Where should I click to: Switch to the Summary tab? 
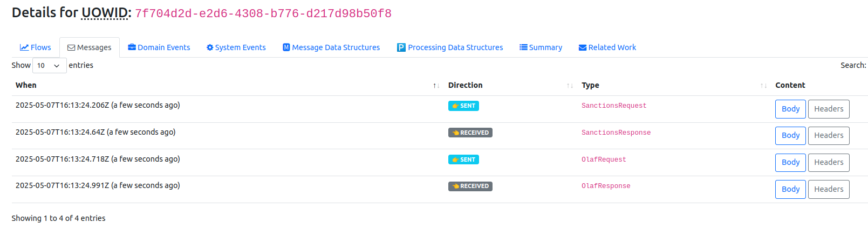(541, 47)
